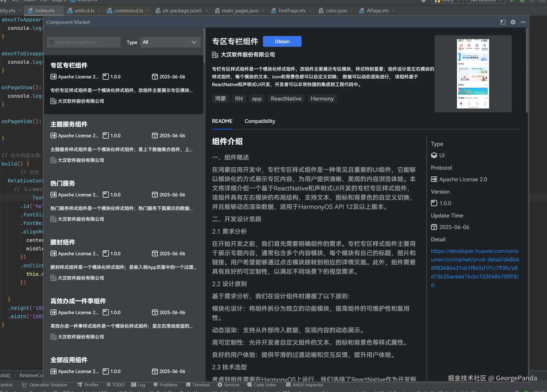Open the Type filter dropdown showing All
The image size is (547, 392).
pyautogui.click(x=170, y=42)
